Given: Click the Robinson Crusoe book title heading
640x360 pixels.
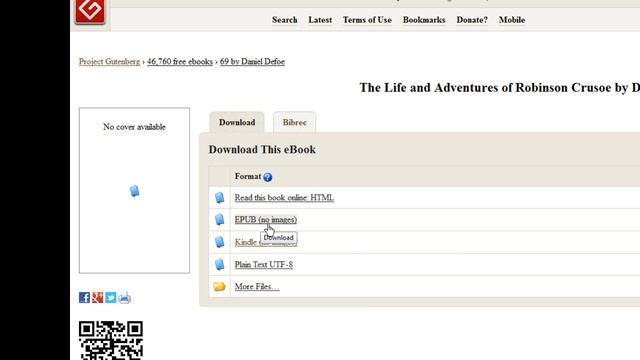Looking at the screenshot, I should coord(500,88).
